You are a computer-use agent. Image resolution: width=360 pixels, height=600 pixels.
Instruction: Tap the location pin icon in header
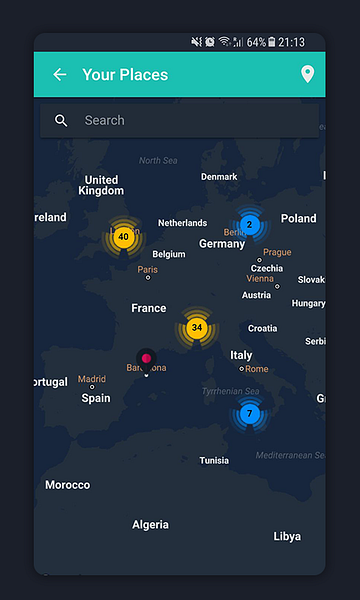(x=308, y=74)
